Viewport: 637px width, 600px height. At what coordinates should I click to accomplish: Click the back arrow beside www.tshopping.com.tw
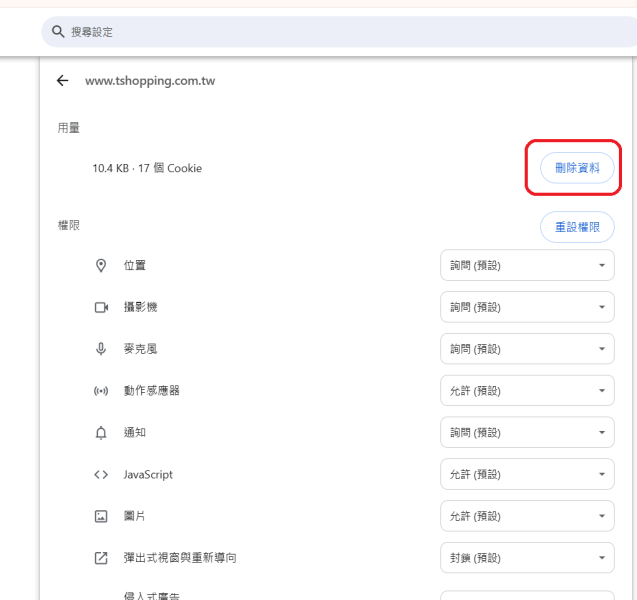coord(63,80)
